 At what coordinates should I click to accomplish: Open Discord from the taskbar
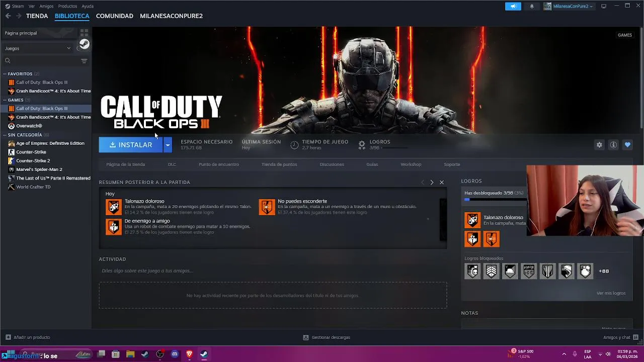pos(175,354)
